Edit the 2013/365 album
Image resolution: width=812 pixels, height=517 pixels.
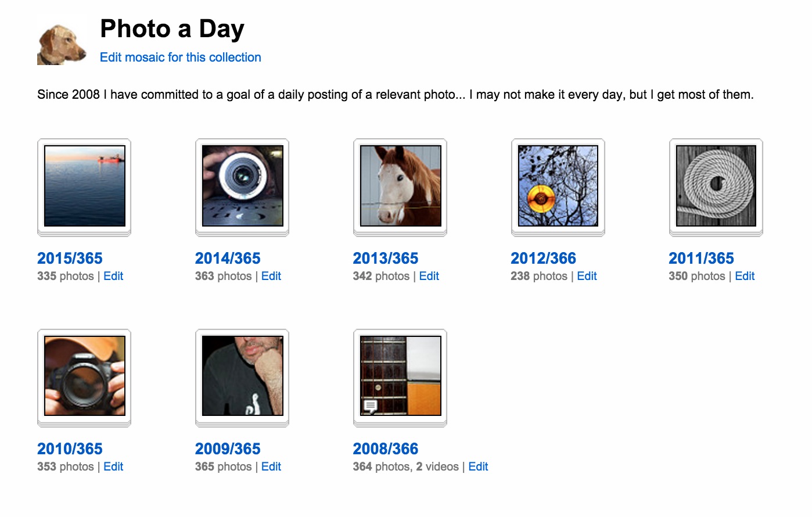click(429, 277)
